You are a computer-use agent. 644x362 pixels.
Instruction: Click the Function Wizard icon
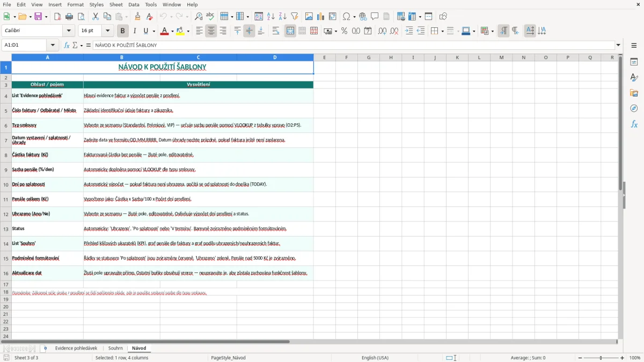[67, 45]
